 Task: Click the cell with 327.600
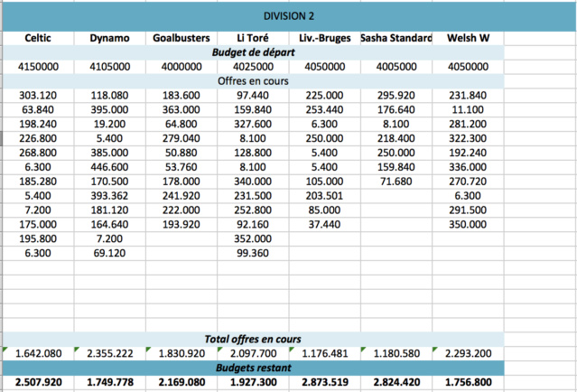(253, 124)
